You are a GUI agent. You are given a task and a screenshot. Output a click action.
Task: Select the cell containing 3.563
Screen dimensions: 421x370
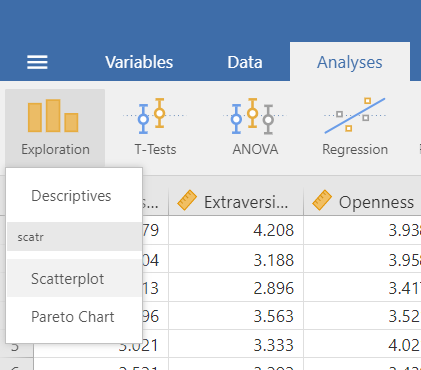pyautogui.click(x=236, y=316)
